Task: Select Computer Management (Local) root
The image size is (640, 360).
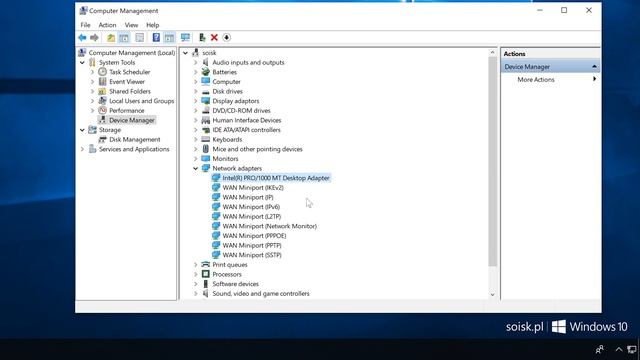Action: coord(132,53)
